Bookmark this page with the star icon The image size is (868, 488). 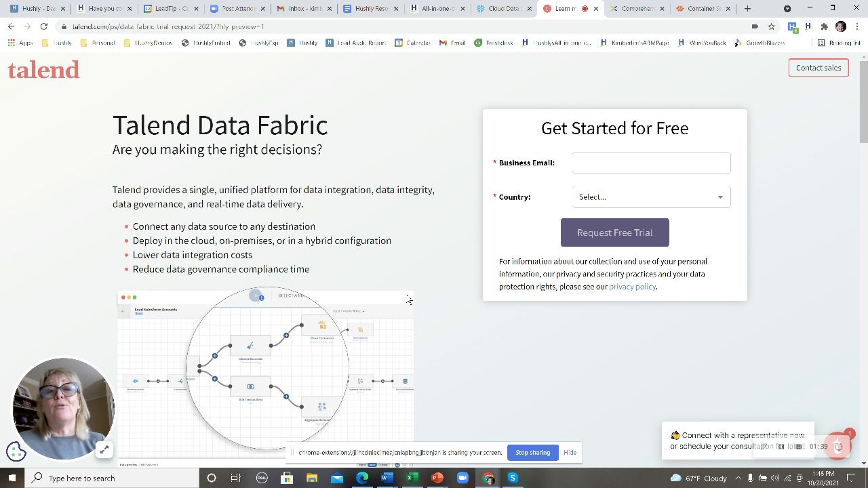click(x=771, y=26)
